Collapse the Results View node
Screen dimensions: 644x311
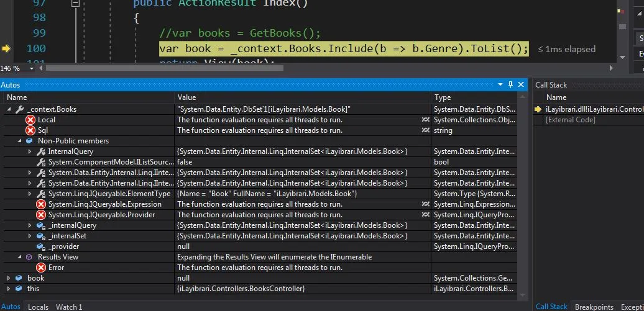(19, 257)
